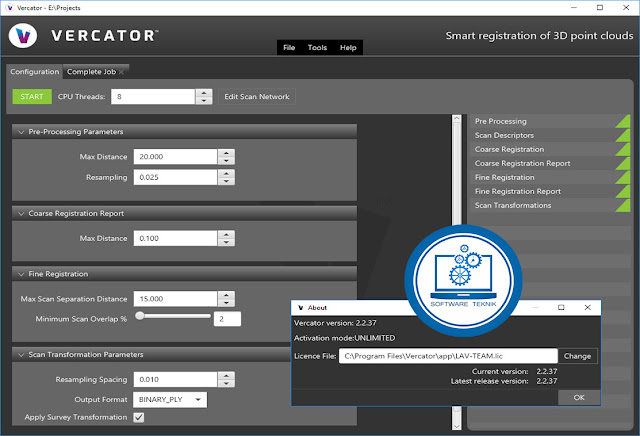The height and width of the screenshot is (436, 640).
Task: Click the Resampling Spacing 0.010 field
Action: tap(176, 380)
